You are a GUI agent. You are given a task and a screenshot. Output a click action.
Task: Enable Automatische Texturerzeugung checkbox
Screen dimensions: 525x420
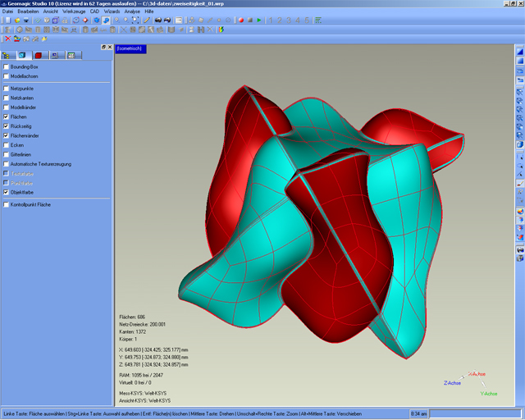pyautogui.click(x=6, y=164)
